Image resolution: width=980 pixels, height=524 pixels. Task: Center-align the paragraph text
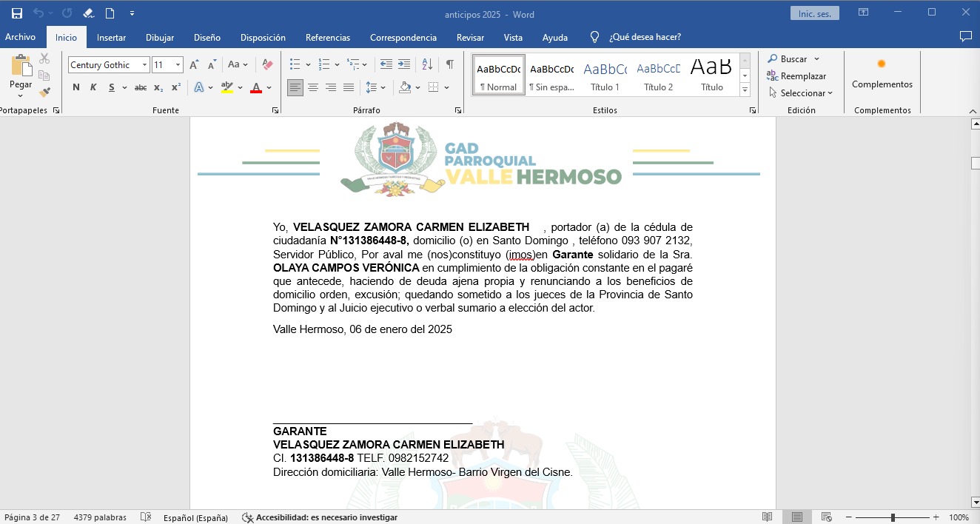[313, 87]
